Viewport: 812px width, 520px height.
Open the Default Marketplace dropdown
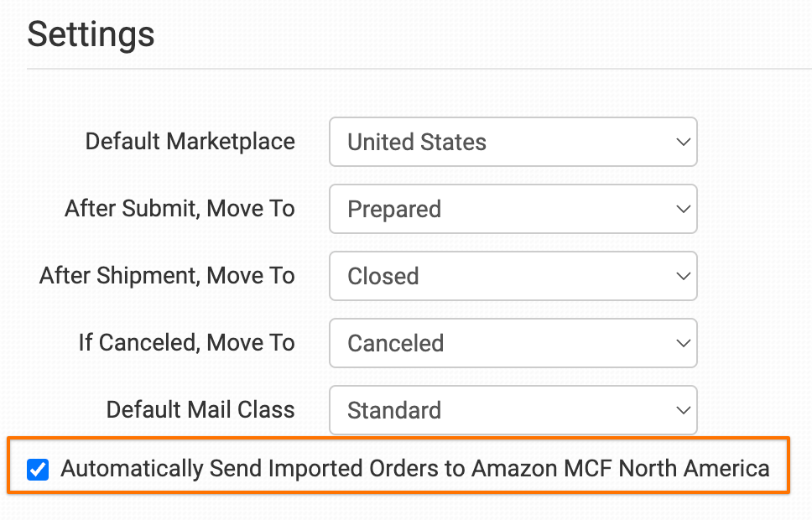point(513,142)
